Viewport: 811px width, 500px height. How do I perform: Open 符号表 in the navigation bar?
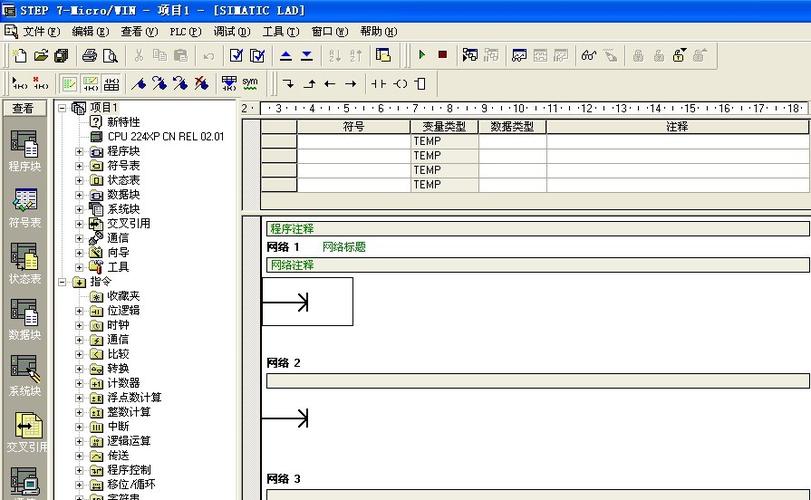point(24,207)
